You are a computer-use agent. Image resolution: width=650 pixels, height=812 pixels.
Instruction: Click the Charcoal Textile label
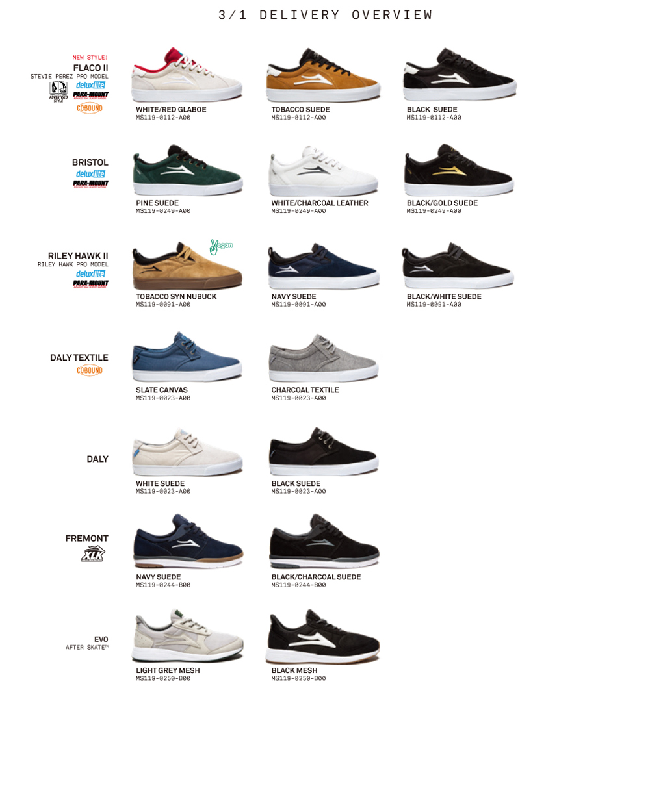(305, 390)
